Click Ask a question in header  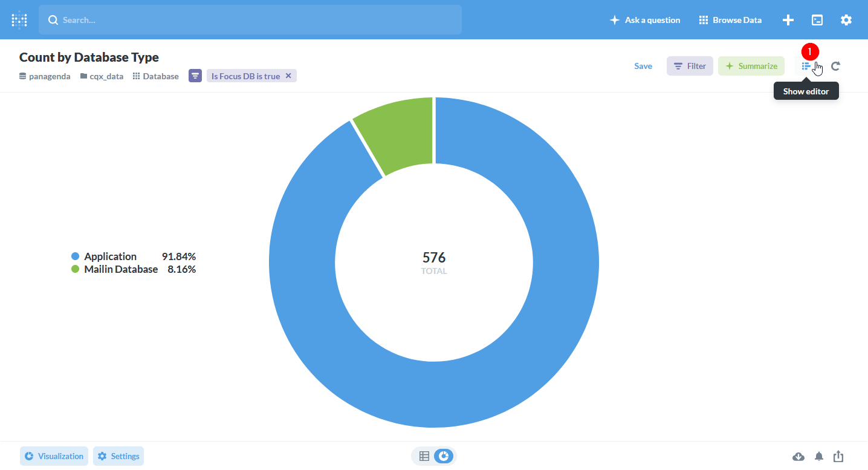tap(645, 20)
